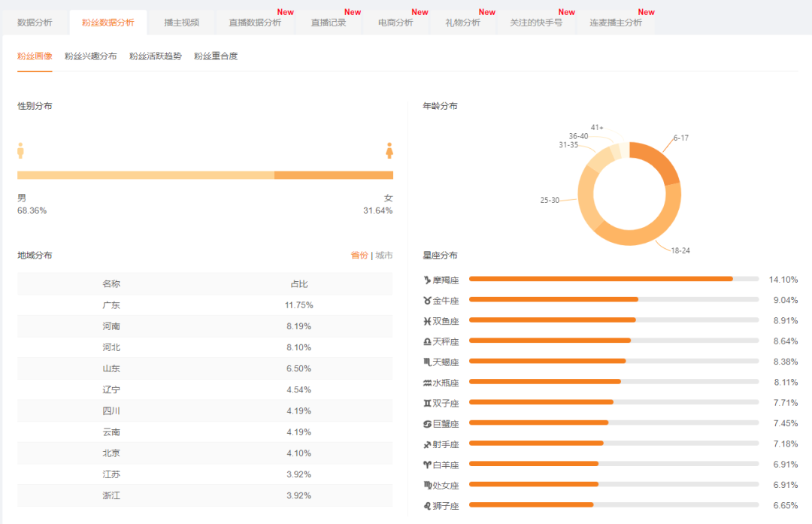Select the 粉丝活跃趋势 sub-tab

[156, 56]
